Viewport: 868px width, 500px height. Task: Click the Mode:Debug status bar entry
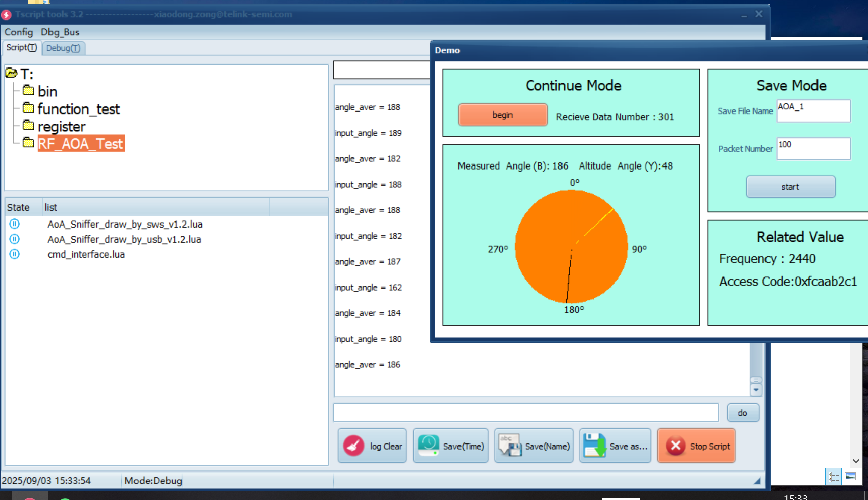[153, 481]
